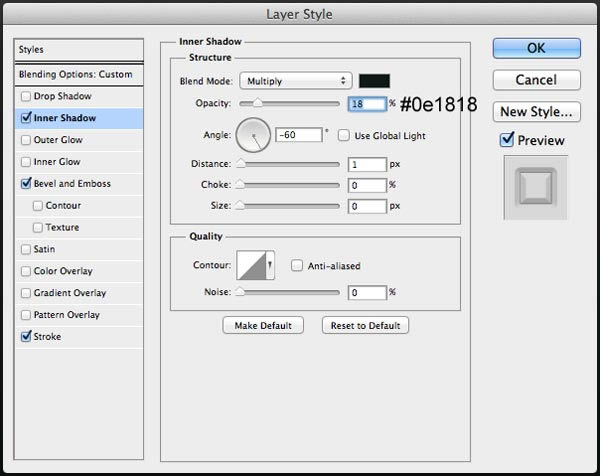Image resolution: width=600 pixels, height=476 pixels.
Task: Click the Make Default button
Action: [263, 325]
